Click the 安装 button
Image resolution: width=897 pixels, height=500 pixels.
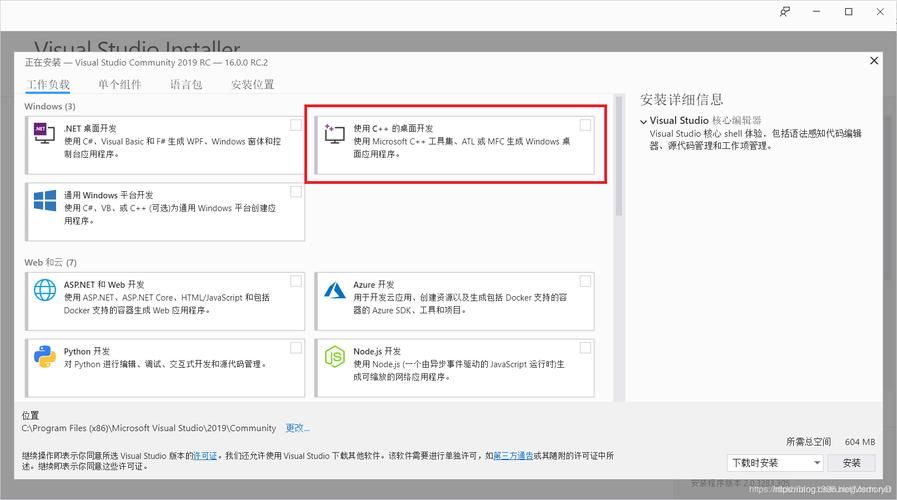click(x=851, y=463)
